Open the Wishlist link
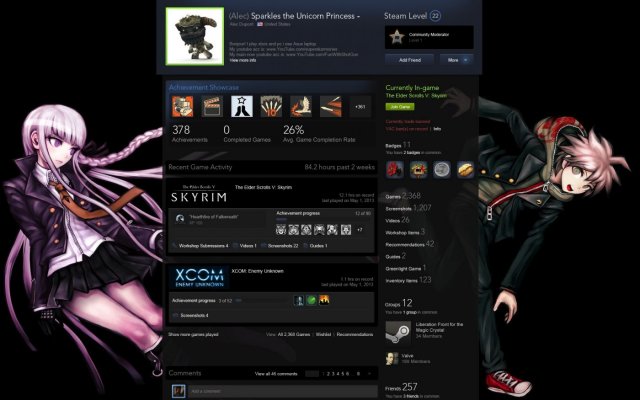Image resolution: width=640 pixels, height=400 pixels. (x=323, y=334)
